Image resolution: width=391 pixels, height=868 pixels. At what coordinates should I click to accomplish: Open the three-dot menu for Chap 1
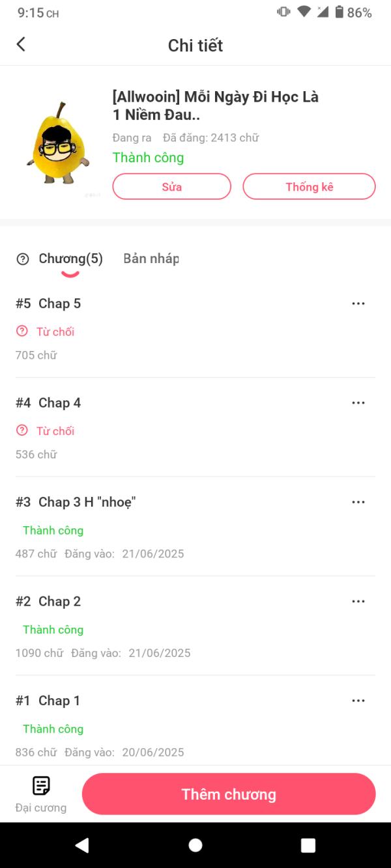pyautogui.click(x=358, y=701)
